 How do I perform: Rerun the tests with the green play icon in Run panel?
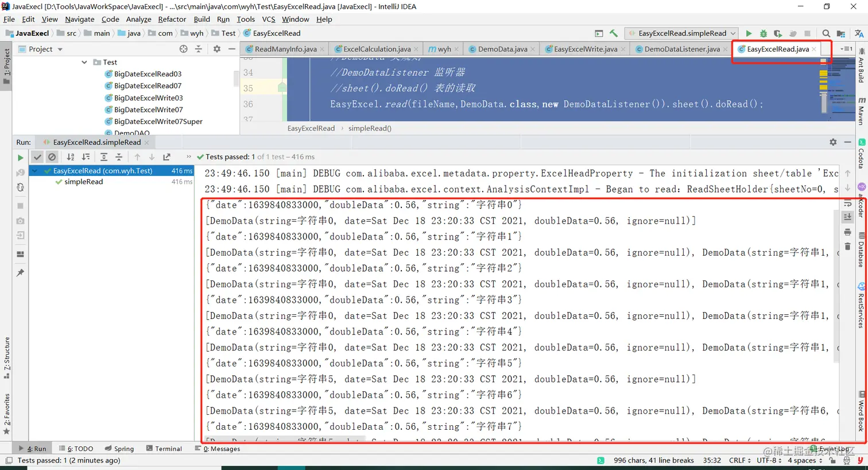(x=20, y=157)
